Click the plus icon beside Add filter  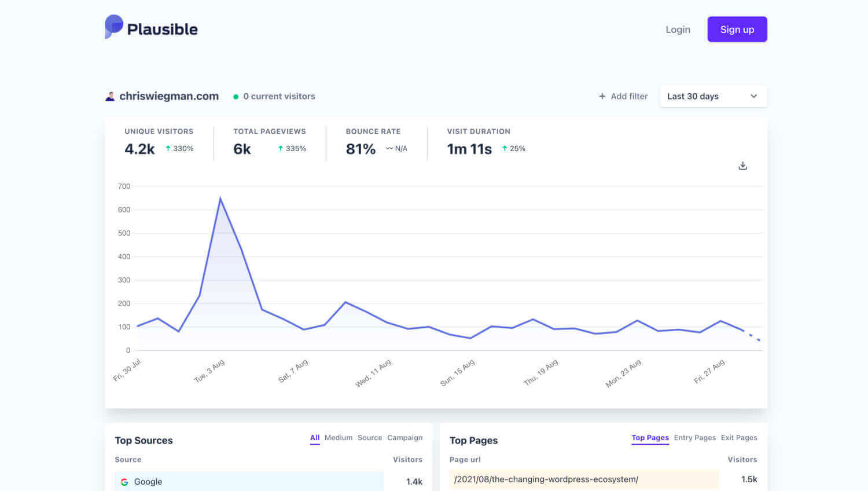pos(602,97)
